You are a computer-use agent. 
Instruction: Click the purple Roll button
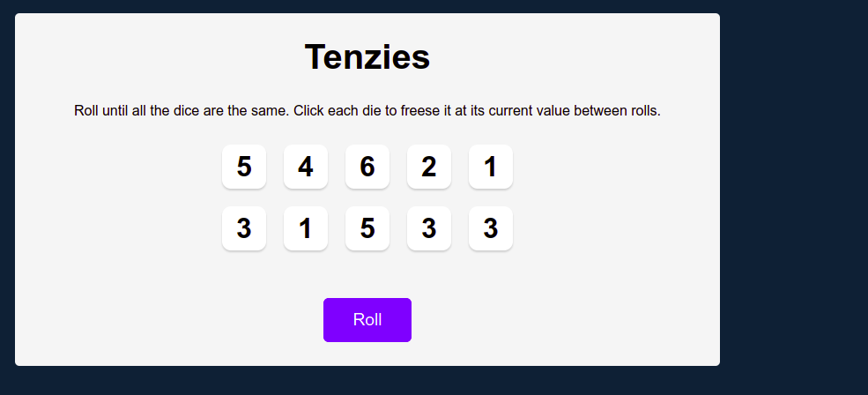tap(367, 320)
